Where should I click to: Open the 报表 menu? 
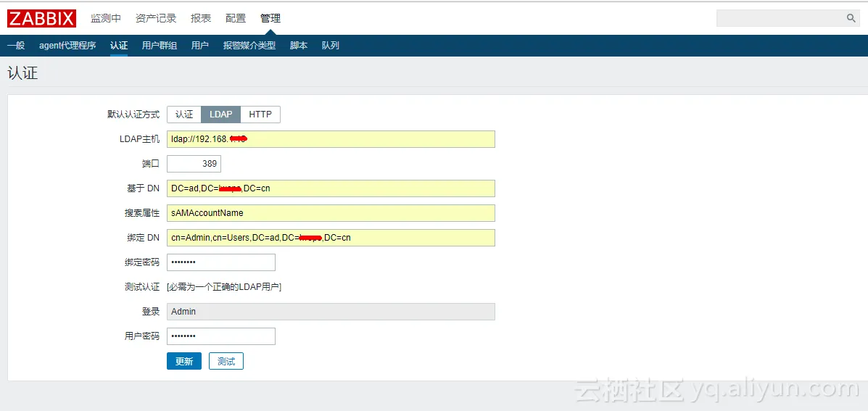(201, 18)
